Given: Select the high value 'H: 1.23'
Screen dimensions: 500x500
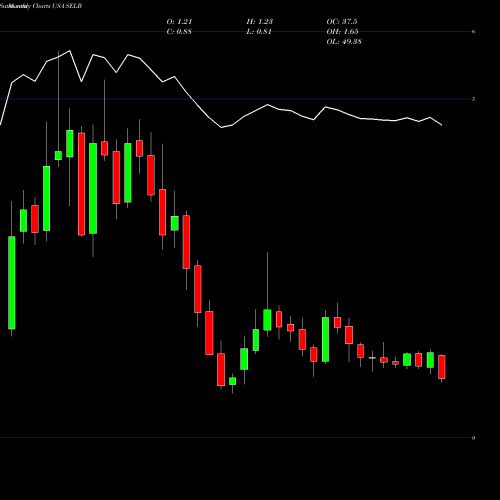Looking at the screenshot, I should pyautogui.click(x=260, y=22).
